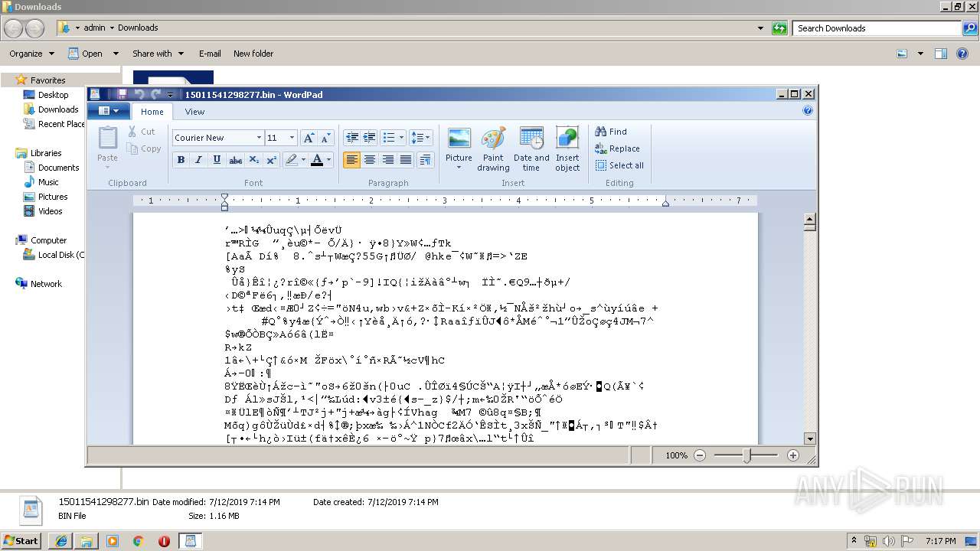The width and height of the screenshot is (980, 551).
Task: Zoom out using the minus button
Action: point(700,455)
